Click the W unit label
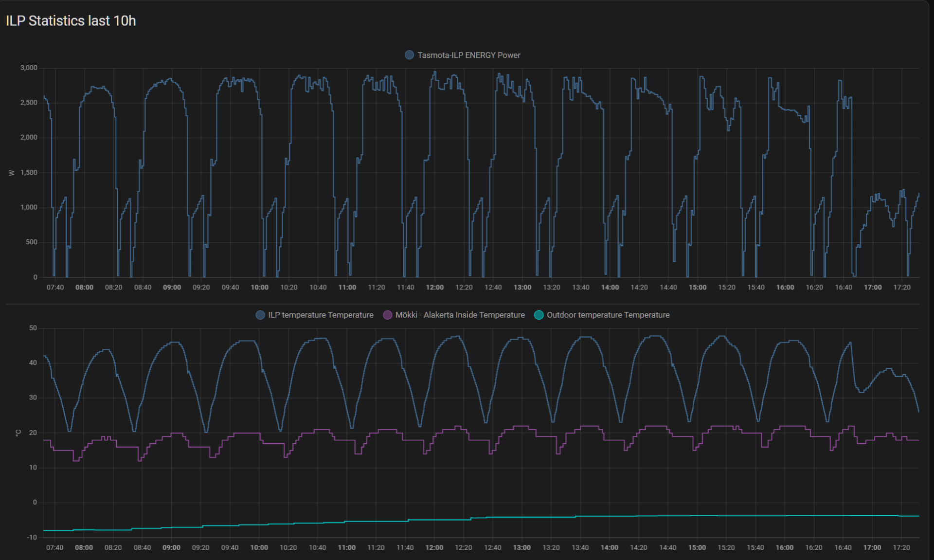 12,173
